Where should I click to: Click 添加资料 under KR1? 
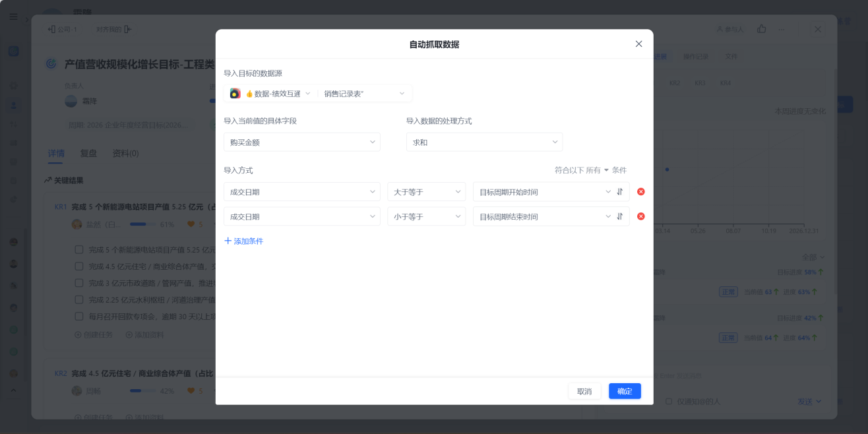point(144,334)
